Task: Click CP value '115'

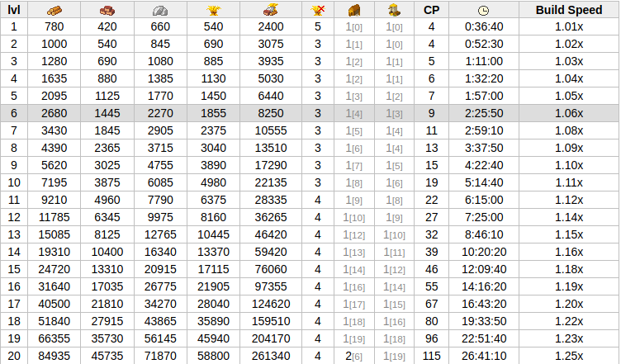Action: point(431,356)
